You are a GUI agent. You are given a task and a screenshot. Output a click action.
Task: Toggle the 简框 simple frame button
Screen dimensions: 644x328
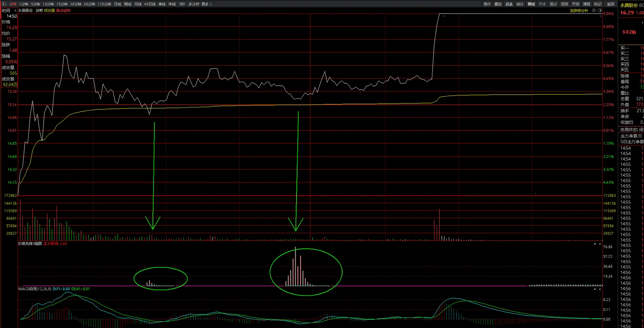[587, 4]
